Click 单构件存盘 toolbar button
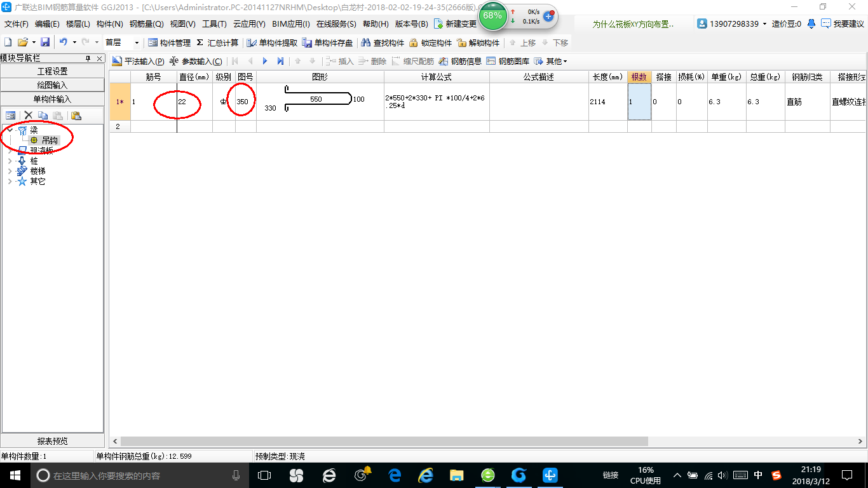This screenshot has width=868, height=488. pyautogui.click(x=328, y=43)
